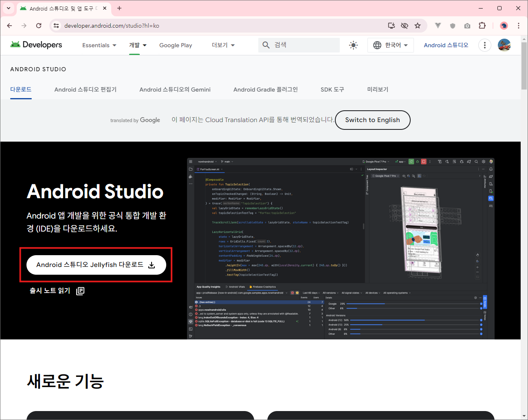Click the translated by Google label
Screen dimensions: 528x420
tap(135, 120)
